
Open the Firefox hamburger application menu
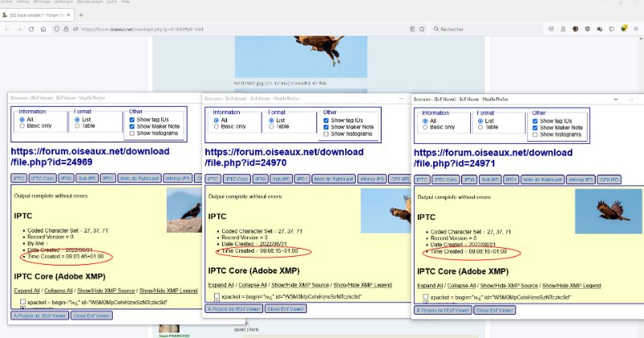tap(636, 29)
